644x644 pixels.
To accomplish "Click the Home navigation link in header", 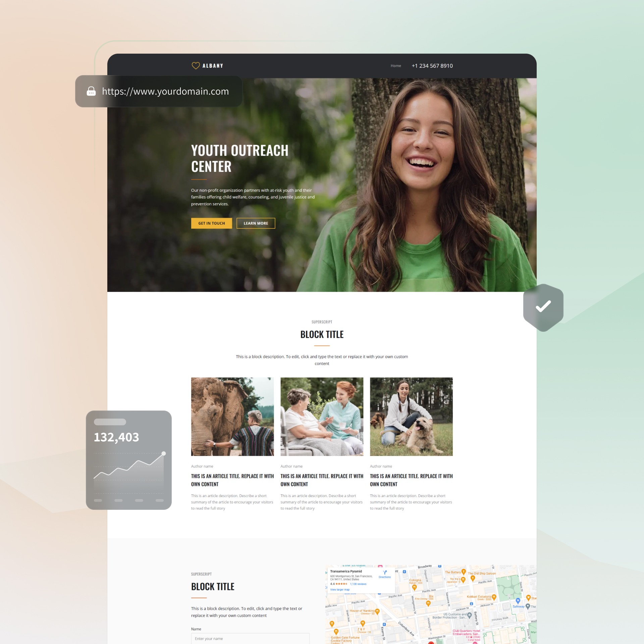I will coord(395,65).
